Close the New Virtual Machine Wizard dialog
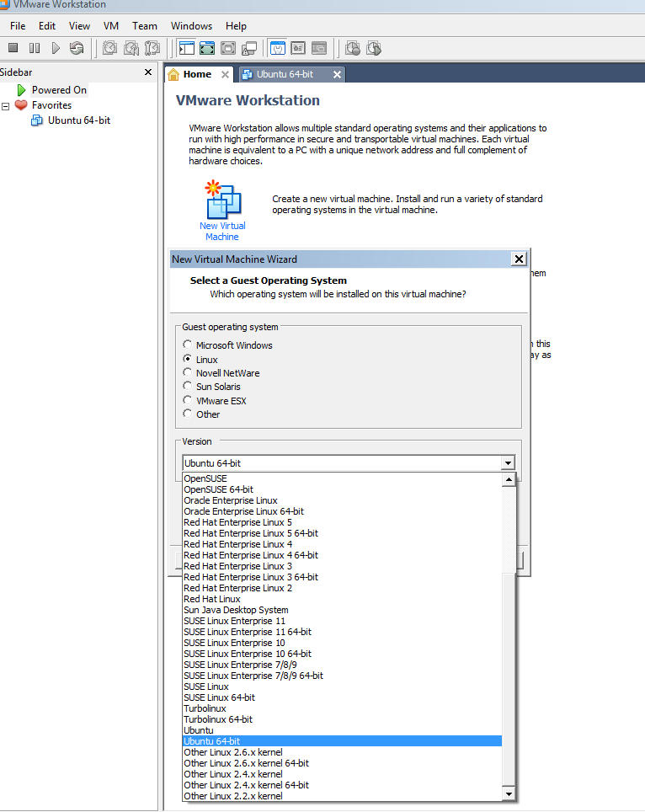 tap(519, 259)
